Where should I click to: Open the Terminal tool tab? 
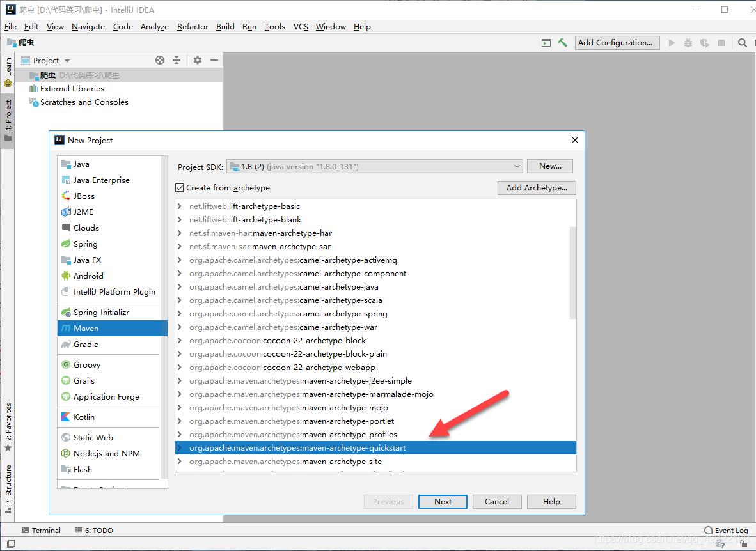[41, 531]
